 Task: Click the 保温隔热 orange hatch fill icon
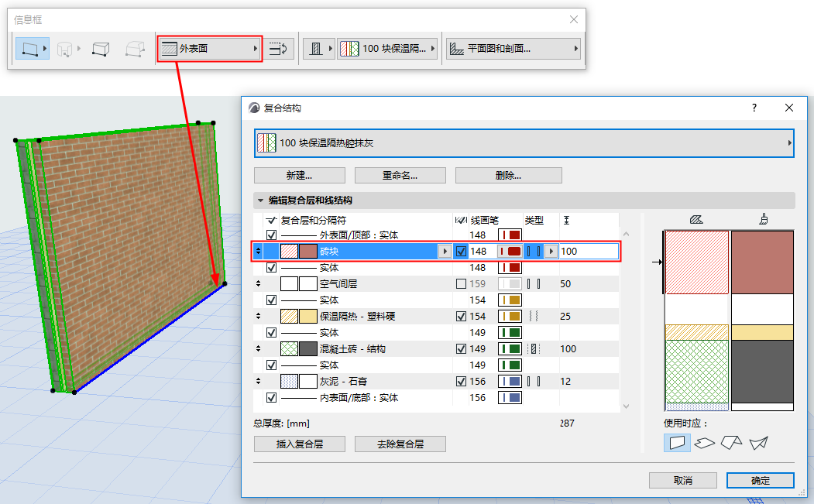pos(289,316)
